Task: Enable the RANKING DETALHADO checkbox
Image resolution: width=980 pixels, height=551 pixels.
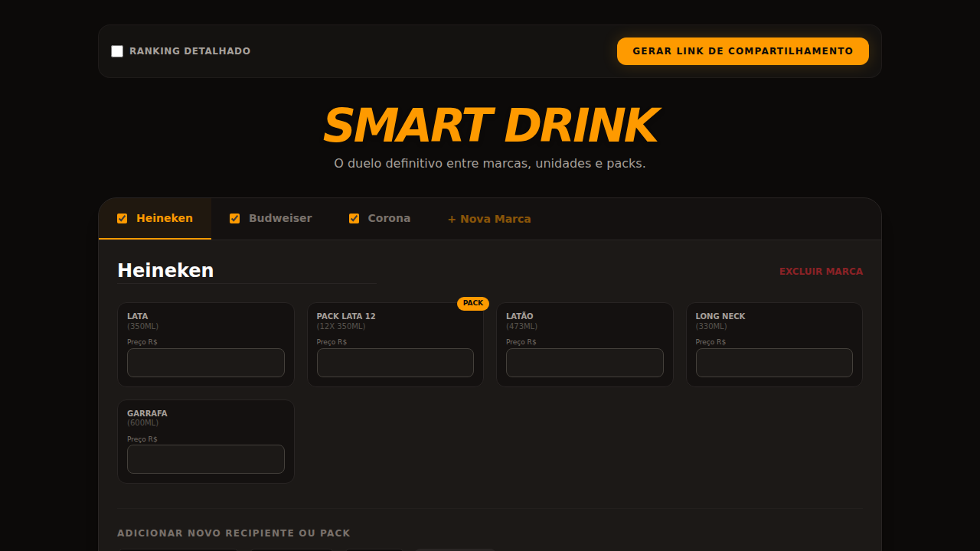Action: click(x=117, y=51)
